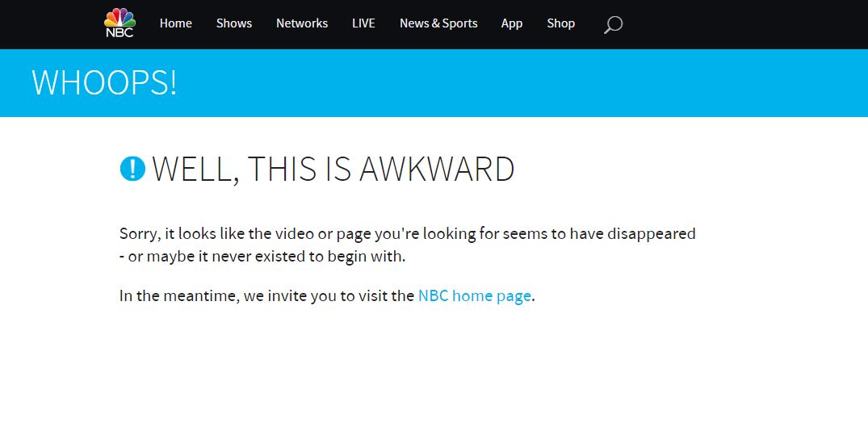Image resolution: width=868 pixels, height=448 pixels.
Task: Click the word 'AWKWARD' in the heading
Action: click(436, 170)
